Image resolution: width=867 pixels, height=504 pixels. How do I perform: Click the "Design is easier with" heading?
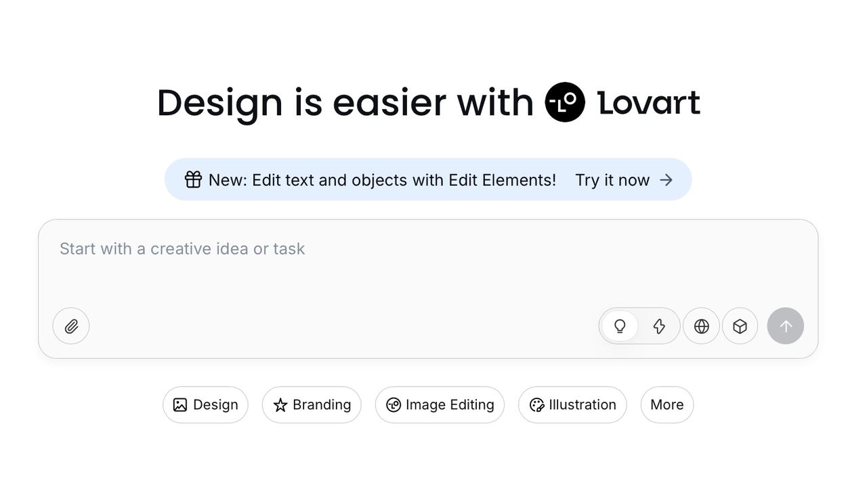(345, 103)
